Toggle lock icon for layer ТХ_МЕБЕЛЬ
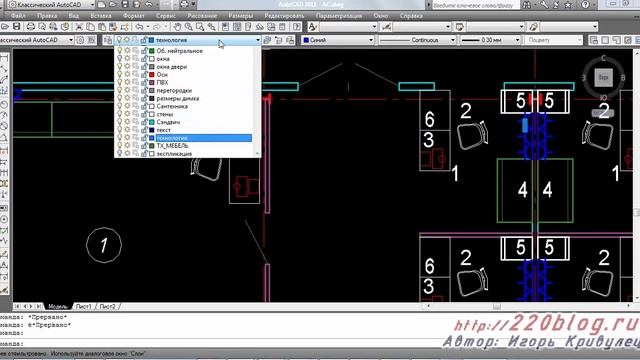Image resolution: width=640 pixels, height=360 pixels. pyautogui.click(x=144, y=146)
